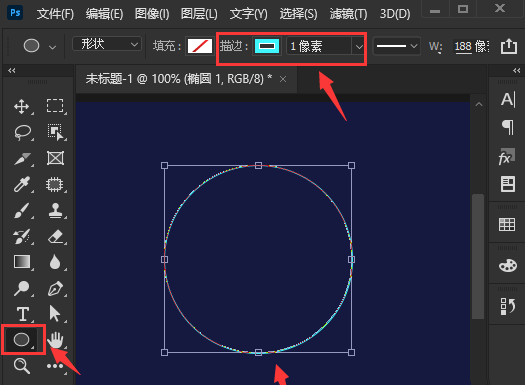Click the fill 填充 no-color swatch
525x385 pixels.
tap(200, 46)
